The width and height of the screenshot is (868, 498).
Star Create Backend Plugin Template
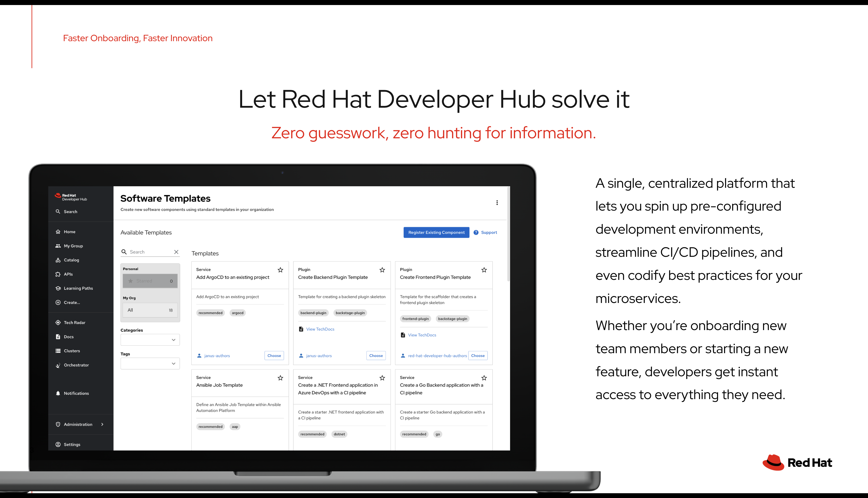pyautogui.click(x=382, y=270)
